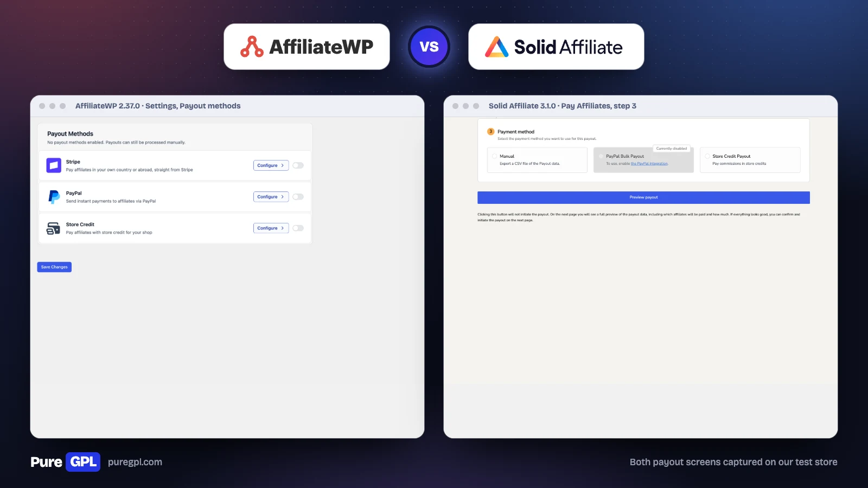Follow the PayPal Integration link
868x488 pixels.
tap(649, 164)
